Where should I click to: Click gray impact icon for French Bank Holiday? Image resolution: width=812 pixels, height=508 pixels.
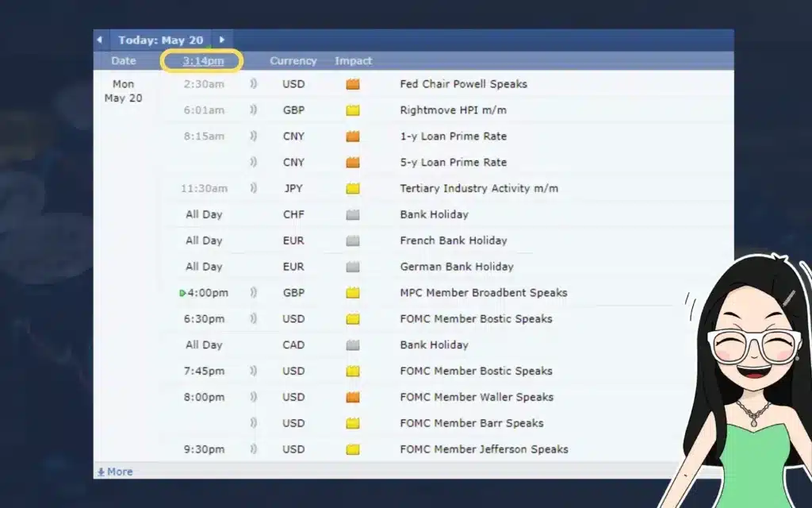(x=353, y=241)
